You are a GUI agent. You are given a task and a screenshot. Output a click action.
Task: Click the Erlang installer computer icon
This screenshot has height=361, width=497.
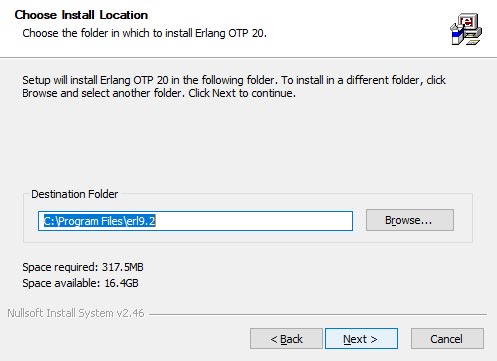(466, 29)
